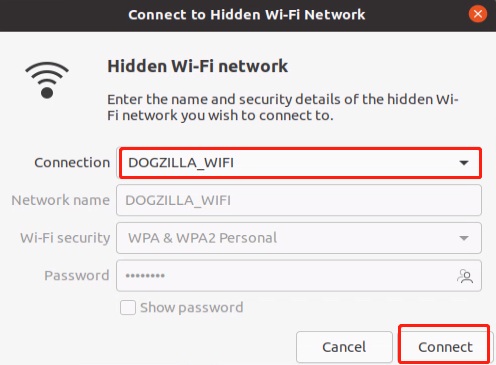Open the WPA & WPA2 Personal dropdown
496x365 pixels.
[x=299, y=238]
